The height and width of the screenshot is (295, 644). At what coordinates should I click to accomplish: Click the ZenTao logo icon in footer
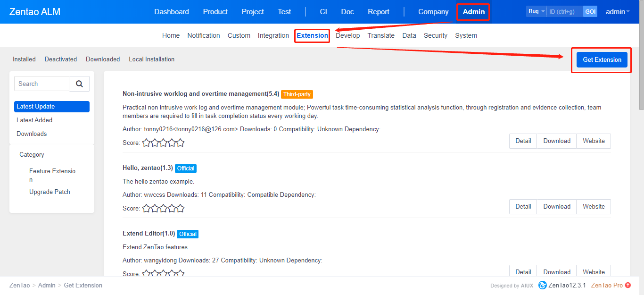point(543,285)
